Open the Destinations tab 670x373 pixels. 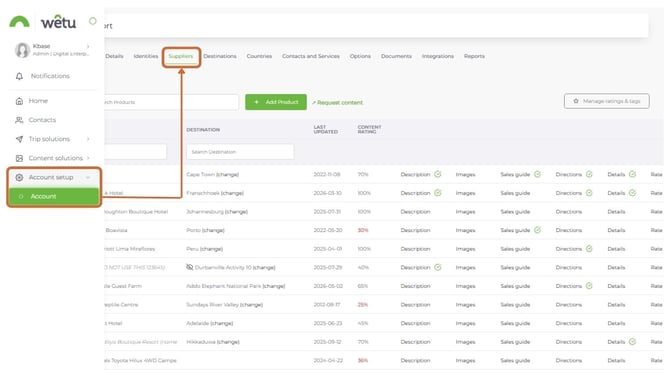[220, 56]
